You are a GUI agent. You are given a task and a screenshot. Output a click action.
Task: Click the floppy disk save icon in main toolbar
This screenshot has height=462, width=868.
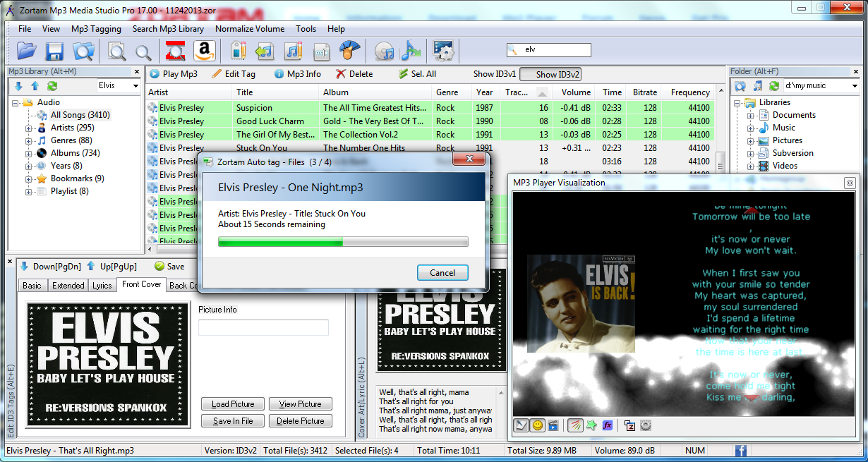(55, 51)
